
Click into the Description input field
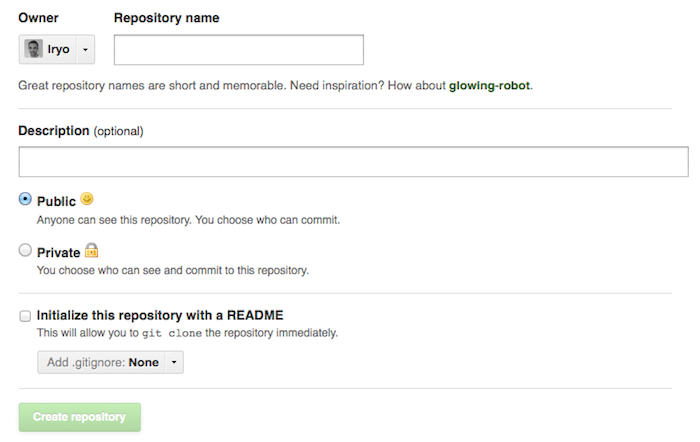(353, 161)
